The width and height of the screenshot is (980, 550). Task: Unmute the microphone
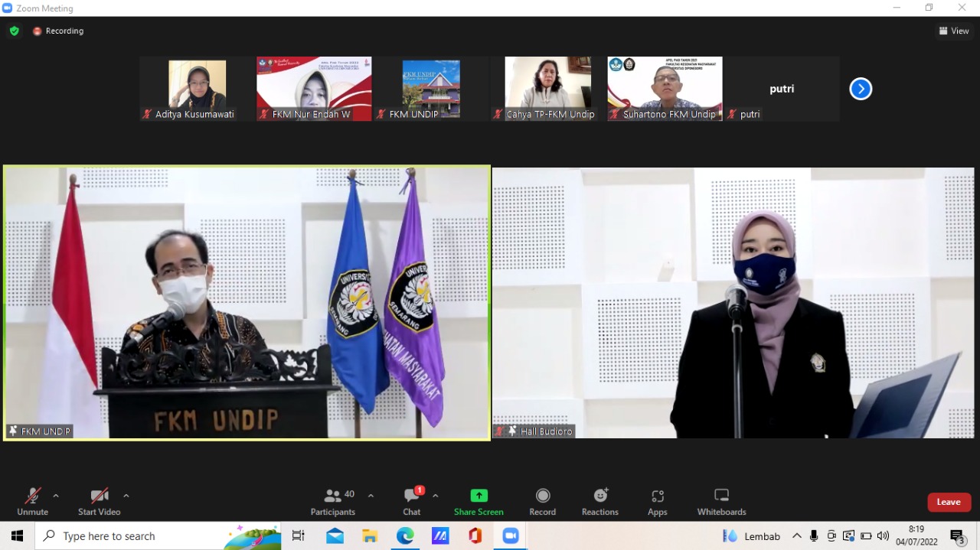[32, 502]
